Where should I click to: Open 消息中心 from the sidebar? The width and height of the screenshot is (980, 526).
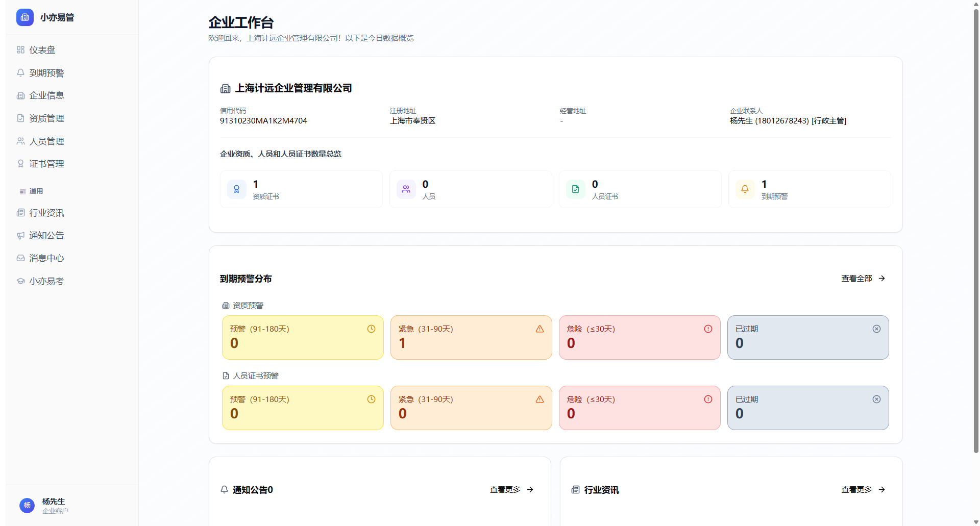click(72, 258)
